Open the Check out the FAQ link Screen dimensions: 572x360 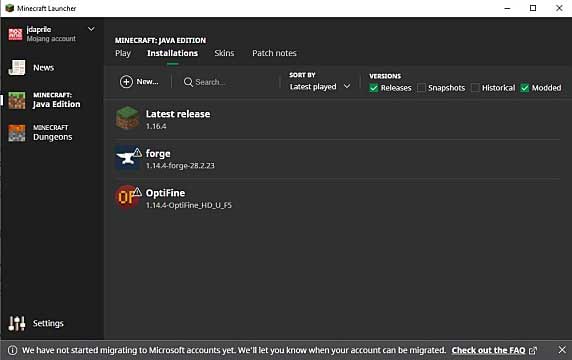coord(488,351)
